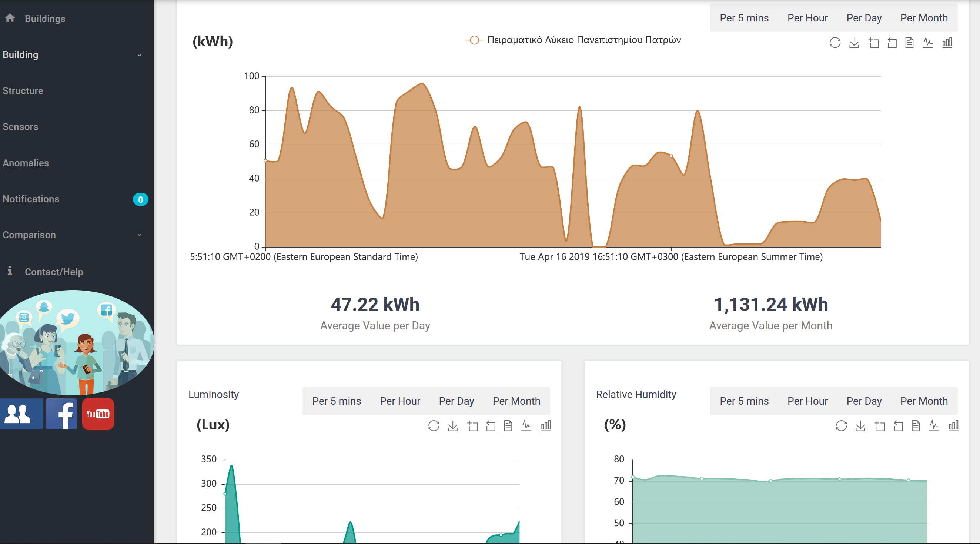Open the Sensors sidebar item
Viewport: 980px width, 544px height.
20,127
